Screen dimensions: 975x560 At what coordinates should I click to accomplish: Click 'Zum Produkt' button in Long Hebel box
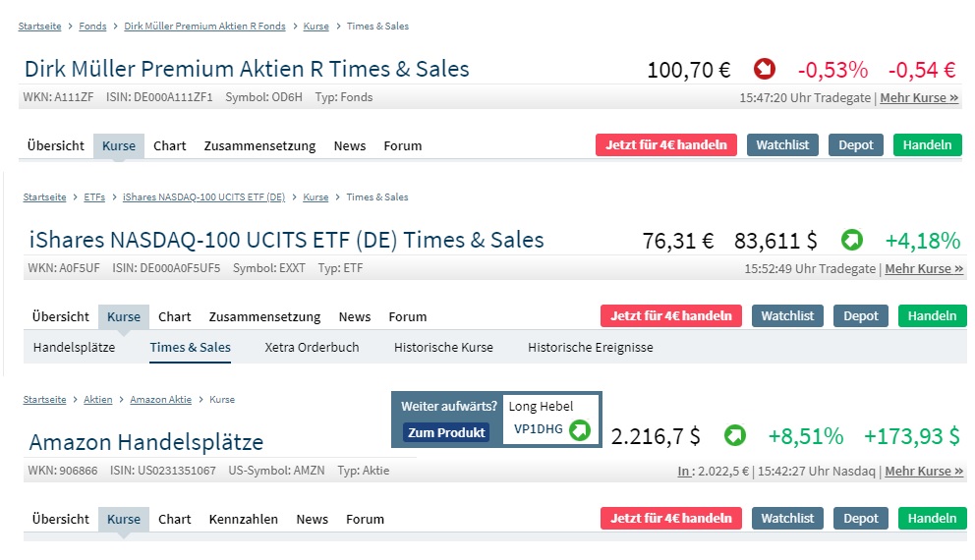pos(446,432)
